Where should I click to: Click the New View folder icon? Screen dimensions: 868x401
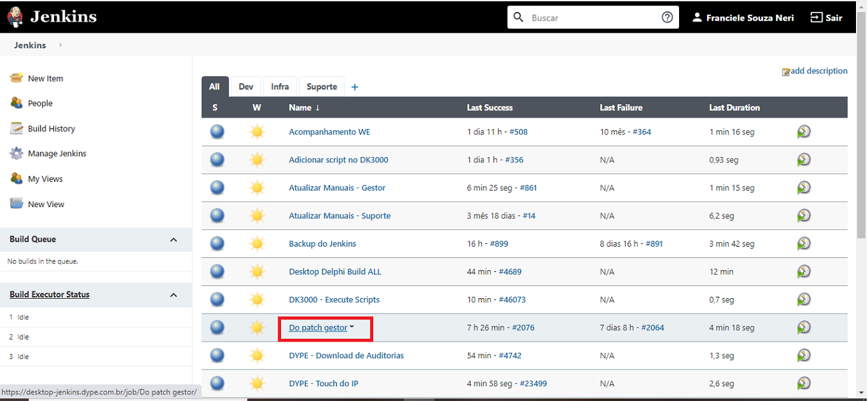[x=16, y=204]
